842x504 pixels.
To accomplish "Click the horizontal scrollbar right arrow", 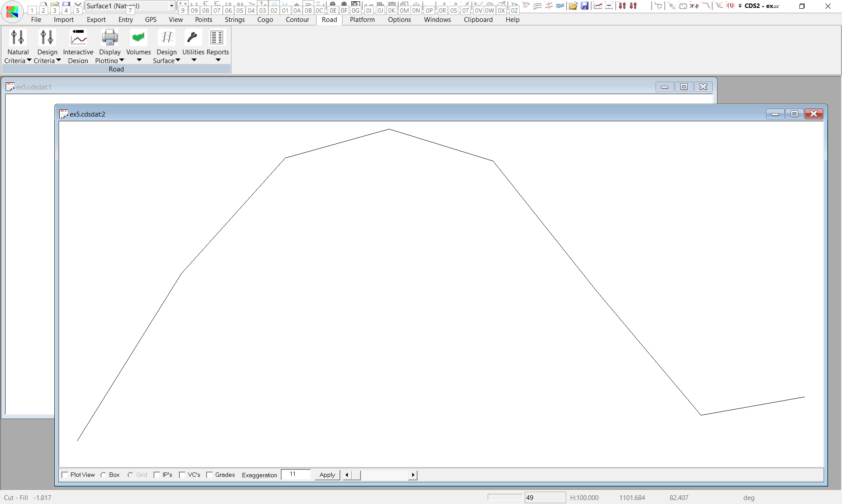I will [x=413, y=475].
